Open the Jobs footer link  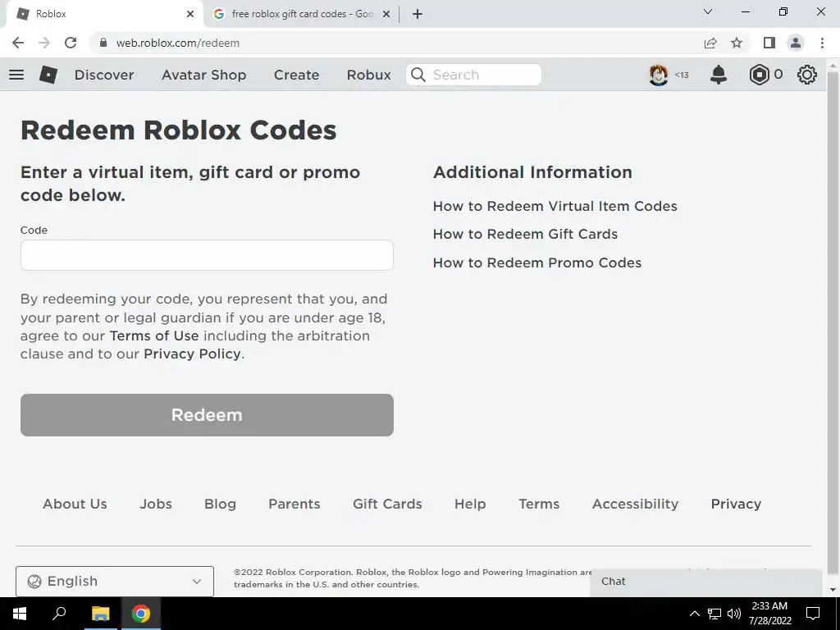[x=156, y=504]
